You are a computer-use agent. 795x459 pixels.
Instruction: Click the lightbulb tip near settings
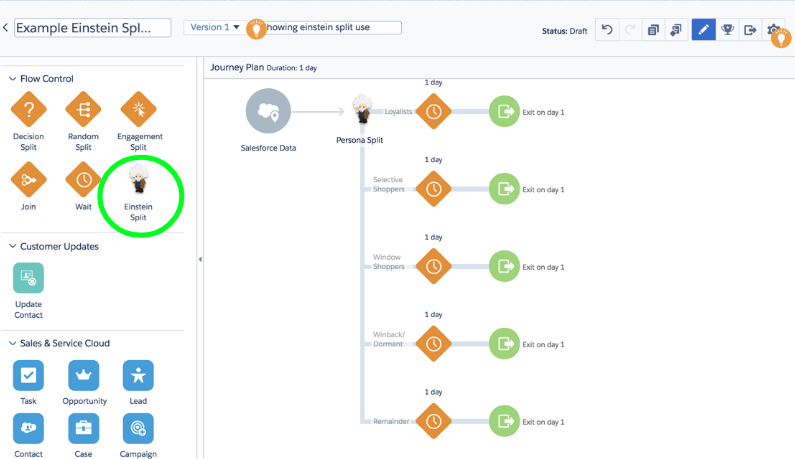tap(781, 38)
